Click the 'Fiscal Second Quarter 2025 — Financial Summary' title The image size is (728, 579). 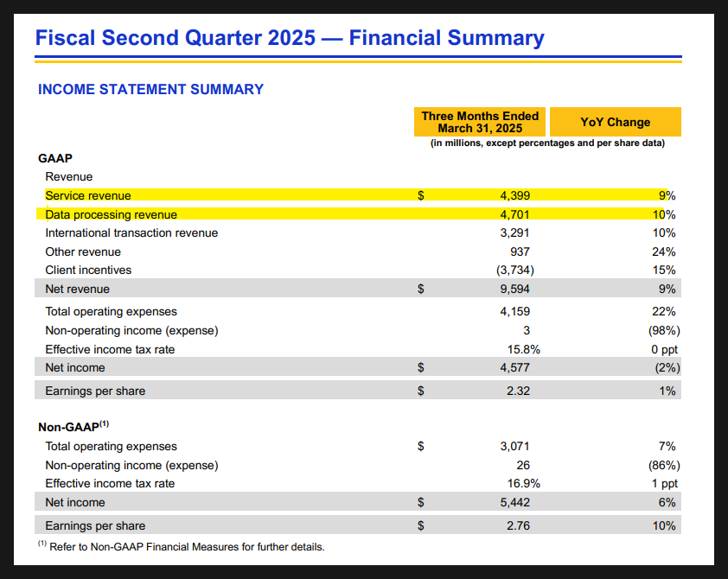(x=290, y=38)
